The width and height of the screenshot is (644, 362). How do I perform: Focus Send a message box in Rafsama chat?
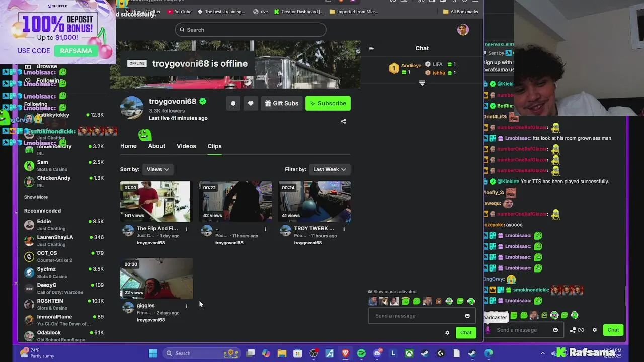click(523, 330)
